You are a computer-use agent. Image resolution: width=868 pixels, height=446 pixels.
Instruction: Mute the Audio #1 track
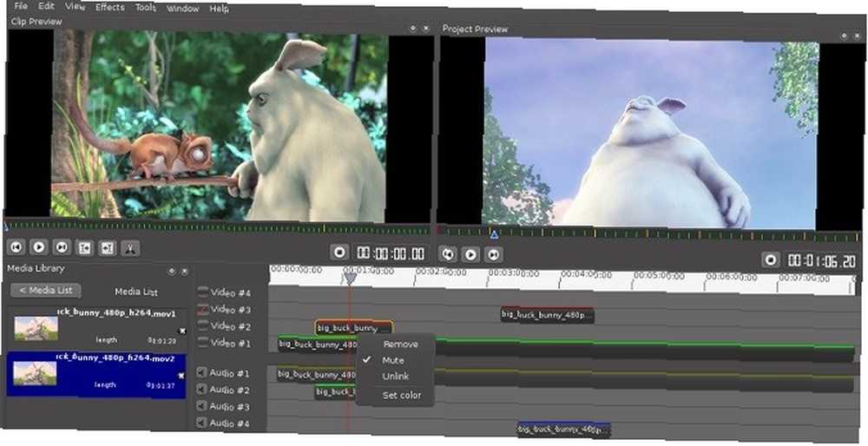tap(202, 373)
